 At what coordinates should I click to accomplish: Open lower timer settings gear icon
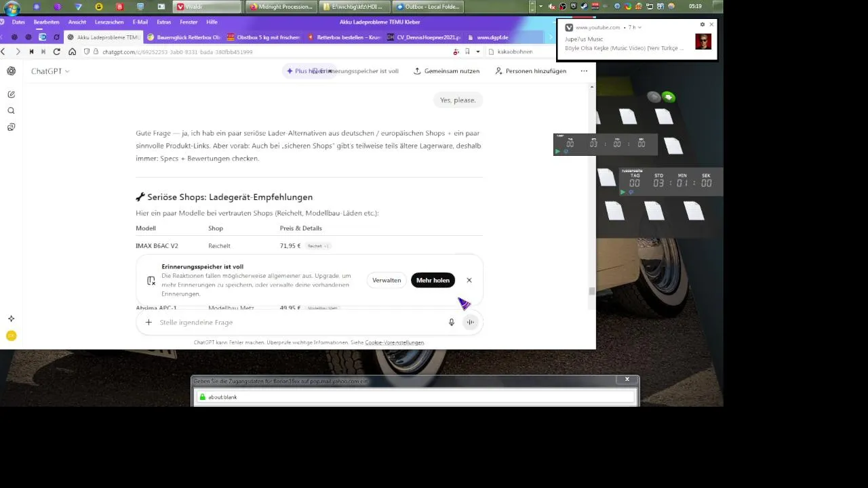tap(631, 192)
